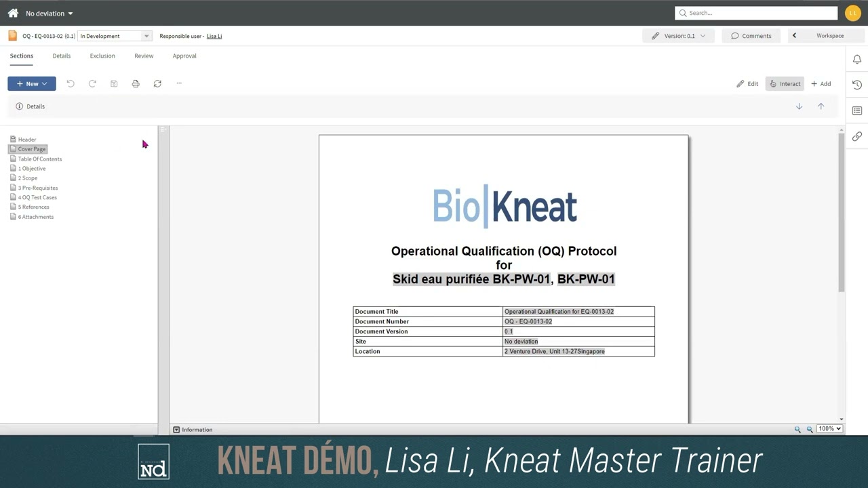The image size is (868, 488).
Task: Click the magnifier zoom icon next to 100%
Action: [x=810, y=430]
